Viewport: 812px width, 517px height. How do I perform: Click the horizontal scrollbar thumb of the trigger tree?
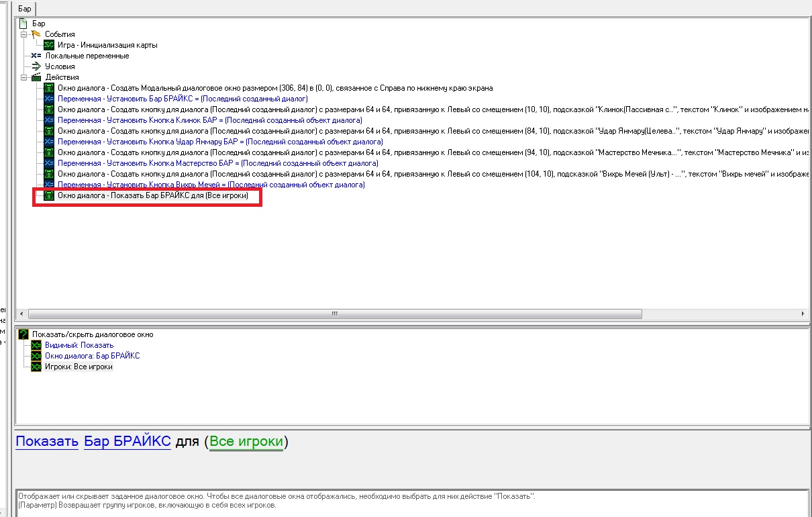(x=336, y=314)
